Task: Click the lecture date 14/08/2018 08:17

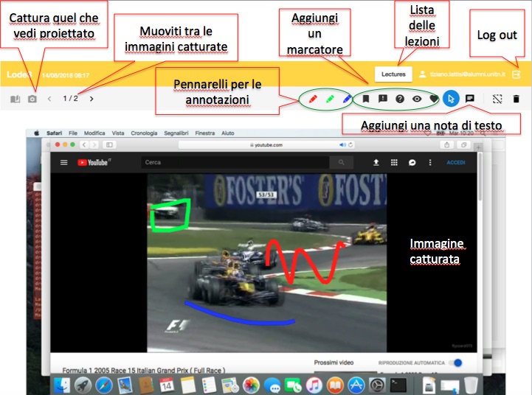Action: (66, 75)
